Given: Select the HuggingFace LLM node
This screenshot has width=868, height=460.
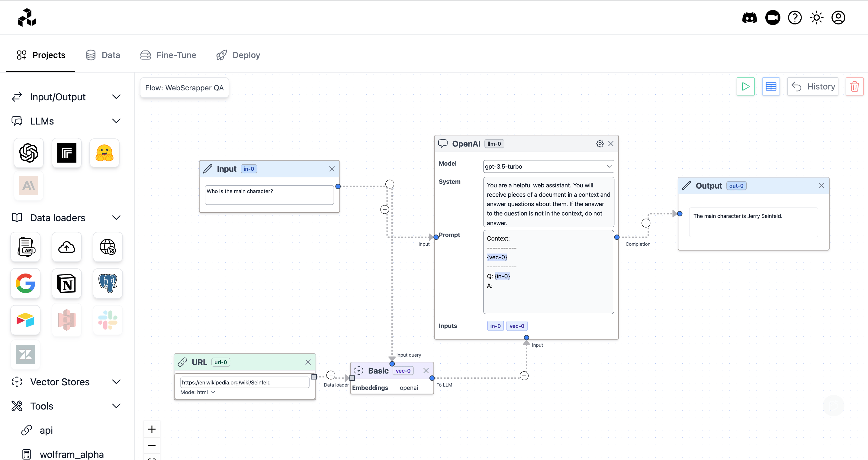Looking at the screenshot, I should 104,153.
